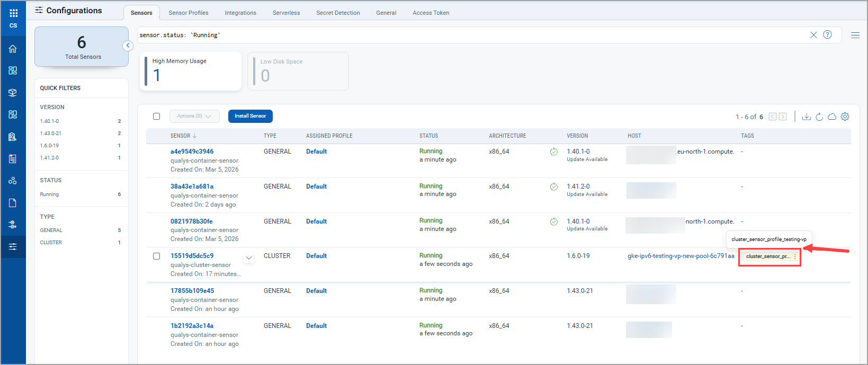Open sensor a4e9549c3946 link

tap(192, 152)
